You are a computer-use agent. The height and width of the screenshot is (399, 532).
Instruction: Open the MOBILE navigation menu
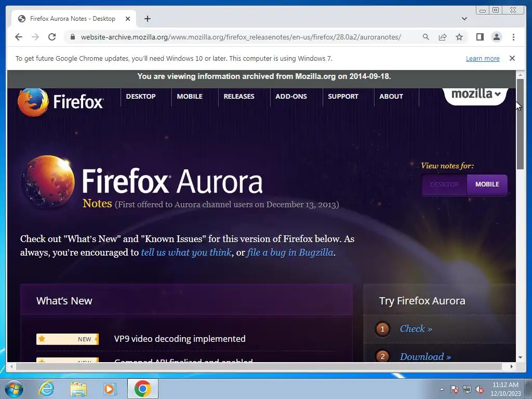point(190,96)
